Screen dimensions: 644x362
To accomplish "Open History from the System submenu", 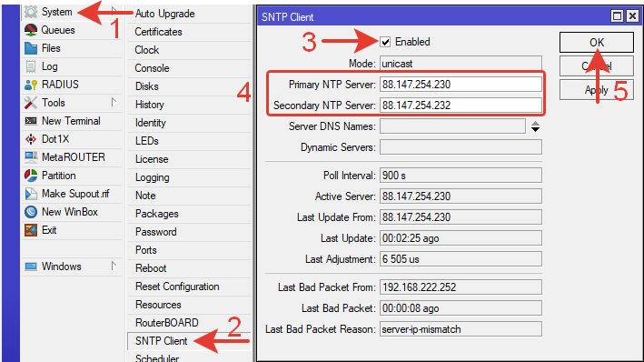I will pos(150,105).
